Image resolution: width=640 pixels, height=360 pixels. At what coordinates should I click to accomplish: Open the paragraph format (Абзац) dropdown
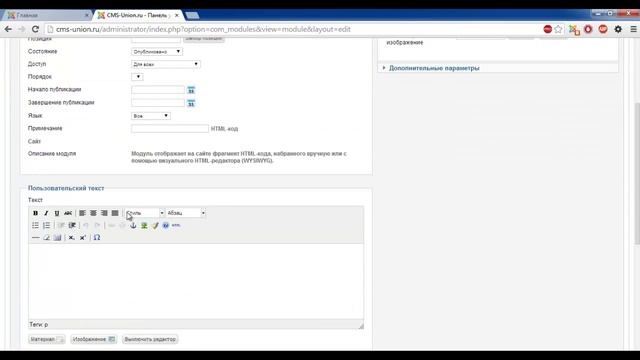click(186, 213)
